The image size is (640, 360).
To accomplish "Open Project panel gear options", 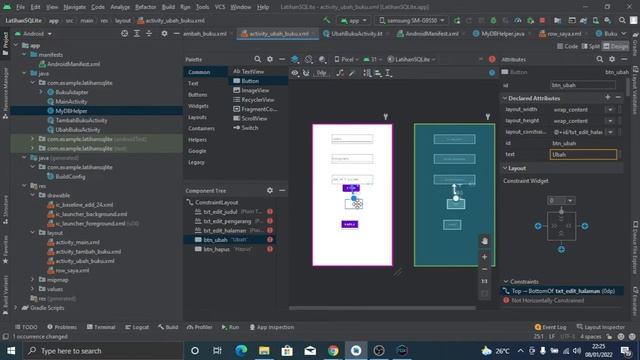I will click(x=164, y=33).
